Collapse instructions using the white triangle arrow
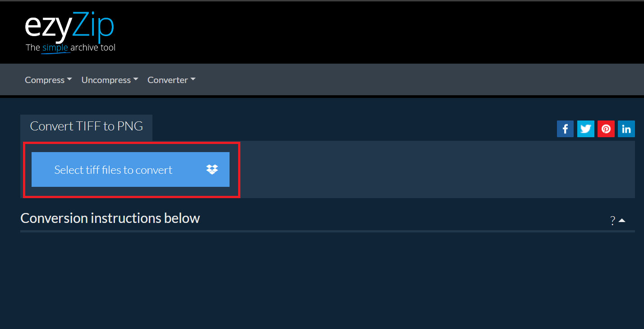Image resolution: width=644 pixels, height=329 pixels. tap(622, 221)
